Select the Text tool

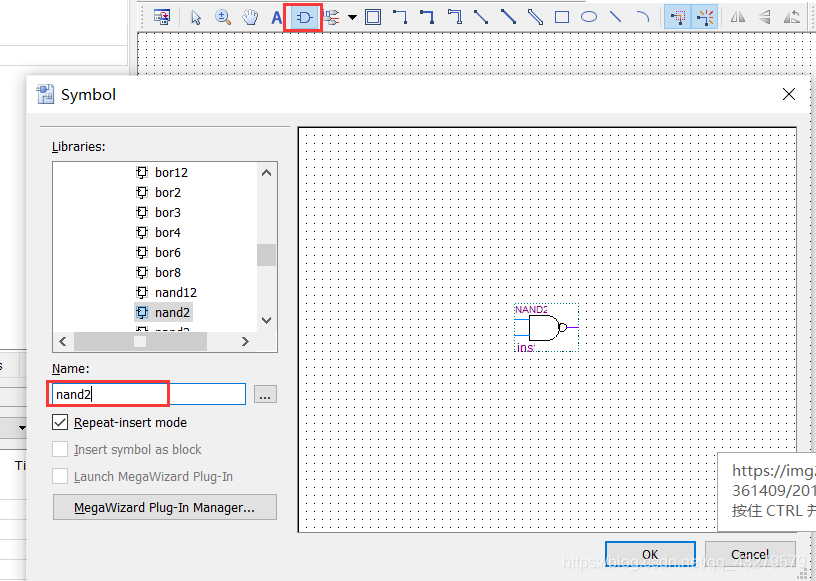(x=277, y=18)
